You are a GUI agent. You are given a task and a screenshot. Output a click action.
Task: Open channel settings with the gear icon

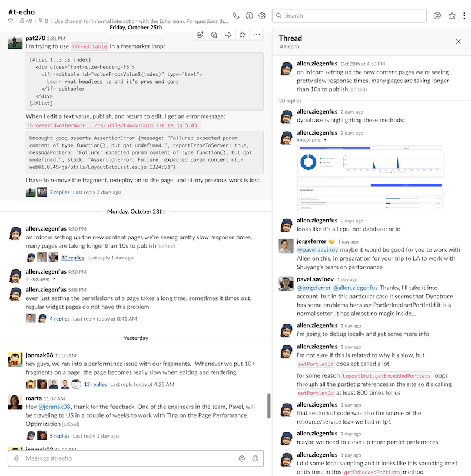(262, 16)
